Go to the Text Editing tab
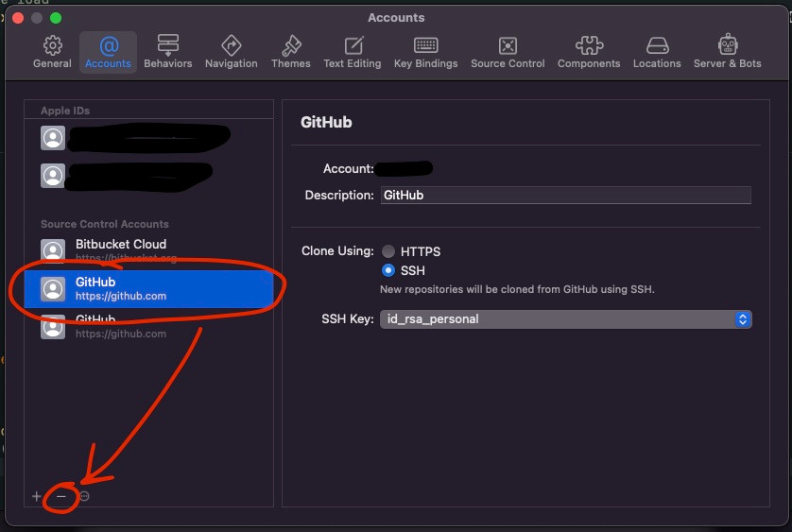 [x=353, y=52]
